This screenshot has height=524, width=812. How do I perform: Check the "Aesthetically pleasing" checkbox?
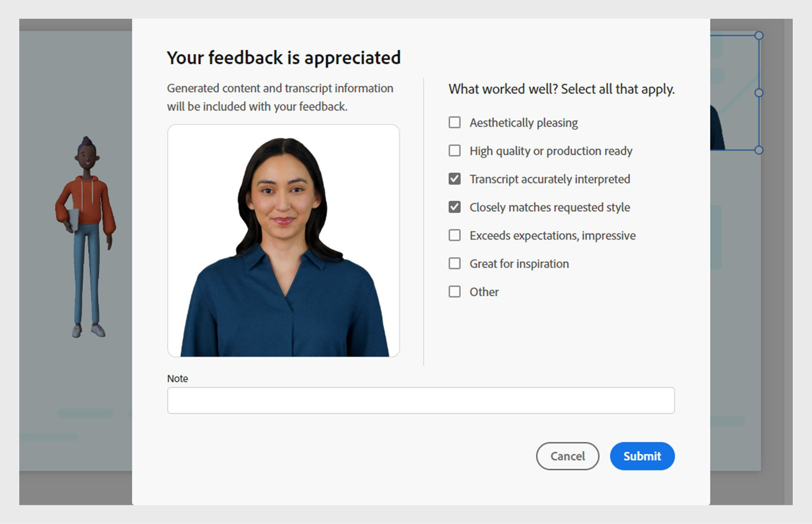click(454, 122)
